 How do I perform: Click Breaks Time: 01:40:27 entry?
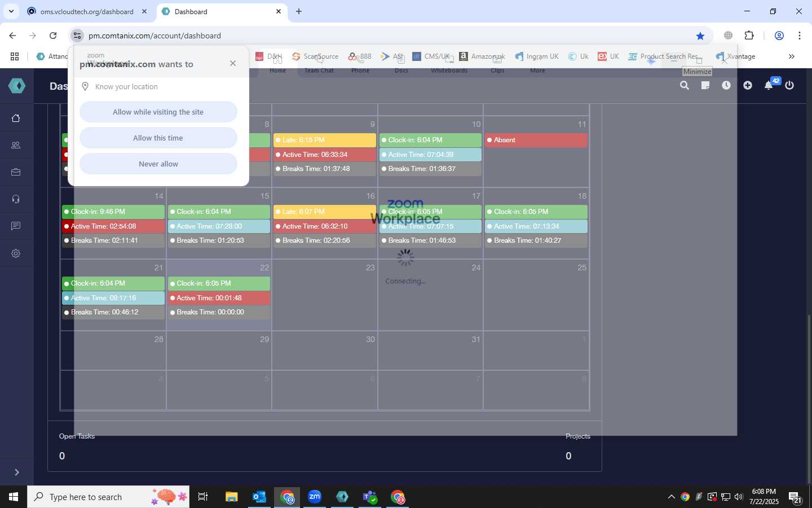point(536,240)
